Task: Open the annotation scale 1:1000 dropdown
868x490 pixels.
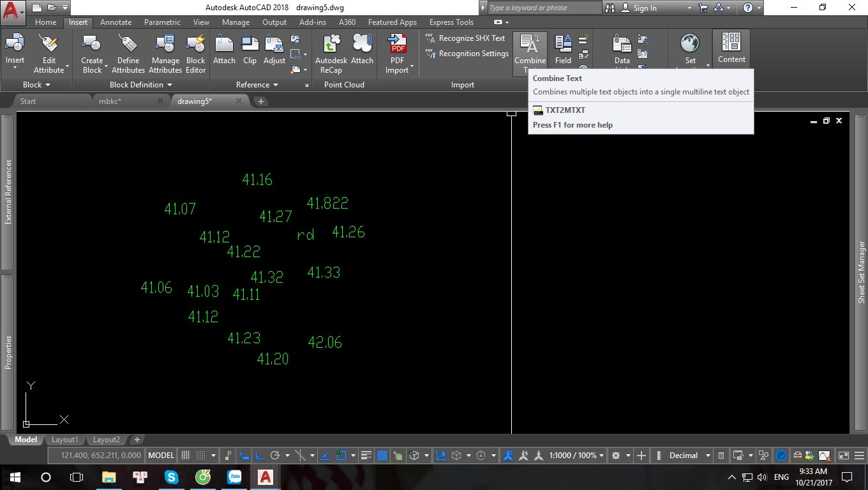Action: coord(576,456)
